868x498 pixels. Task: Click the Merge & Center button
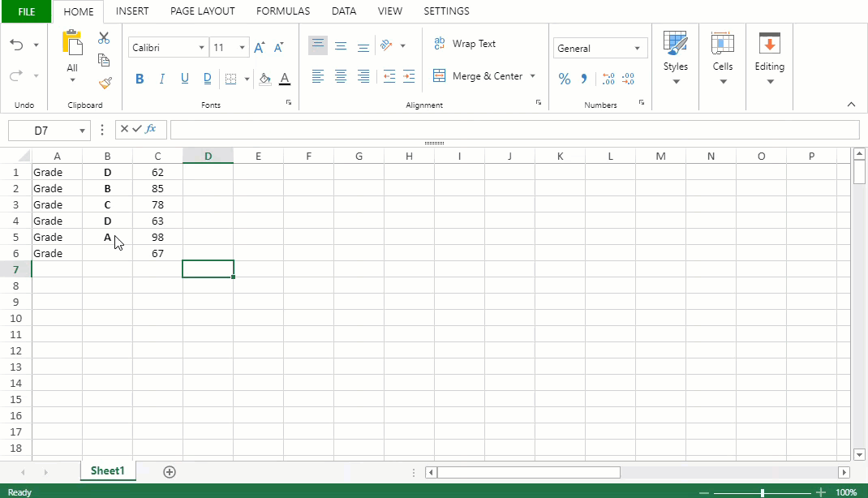click(477, 75)
